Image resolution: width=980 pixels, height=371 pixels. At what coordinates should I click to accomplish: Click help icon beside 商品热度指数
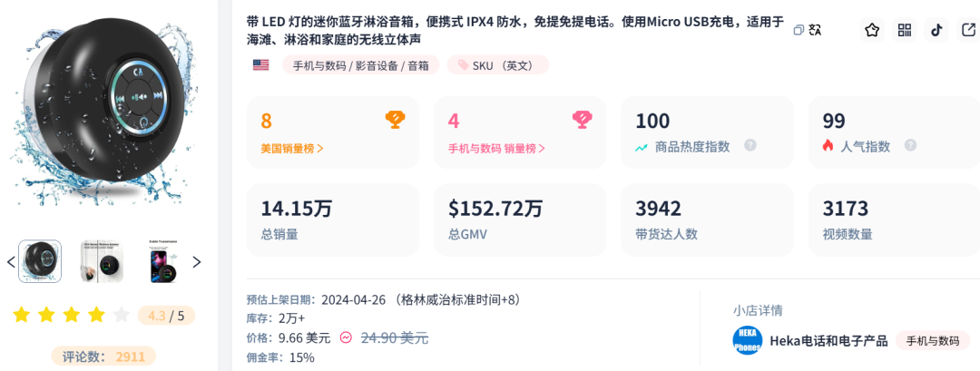pyautogui.click(x=750, y=145)
